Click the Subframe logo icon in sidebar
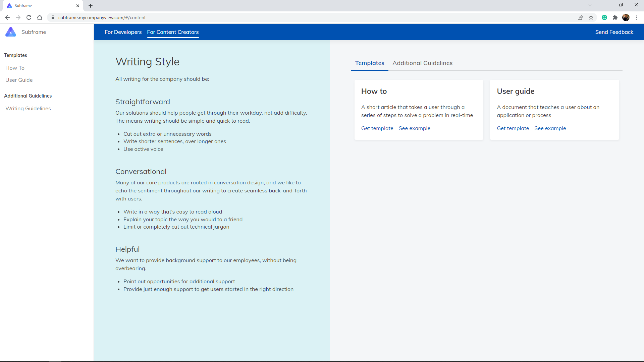 [x=11, y=32]
